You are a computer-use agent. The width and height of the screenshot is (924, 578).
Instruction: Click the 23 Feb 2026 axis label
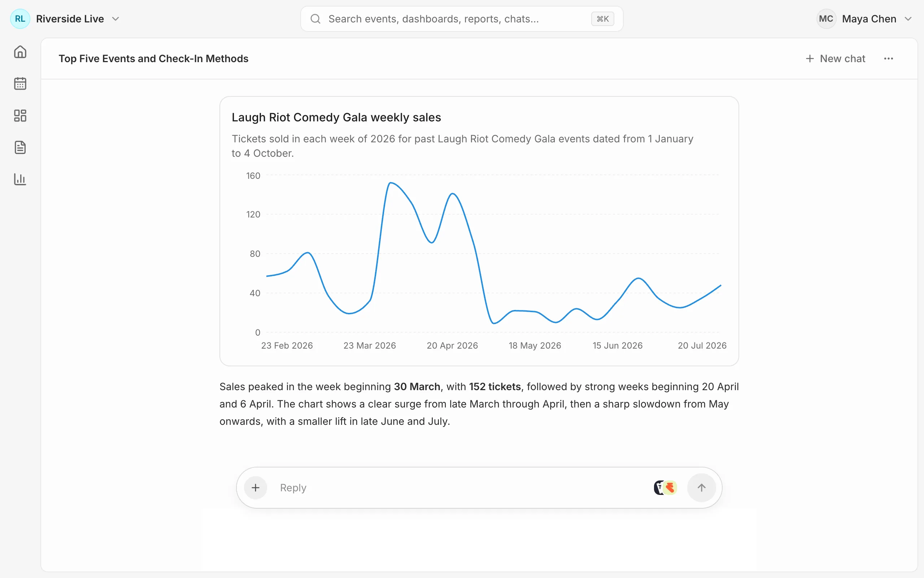tap(287, 346)
